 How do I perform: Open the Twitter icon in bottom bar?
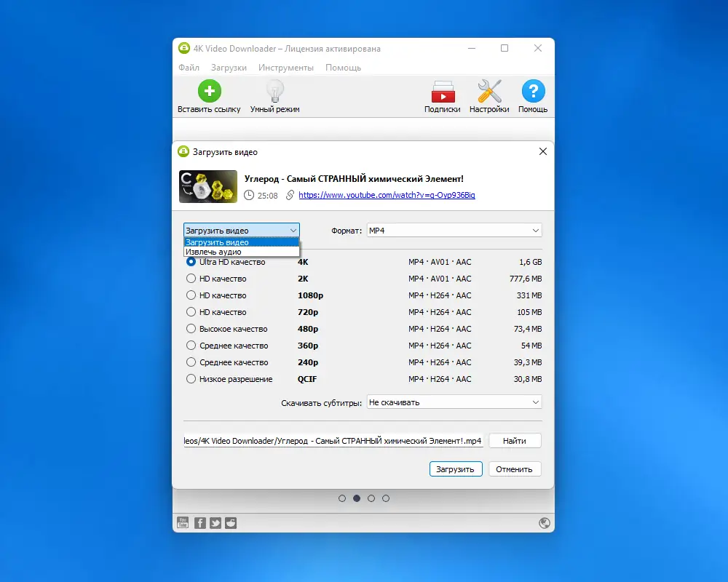click(215, 523)
